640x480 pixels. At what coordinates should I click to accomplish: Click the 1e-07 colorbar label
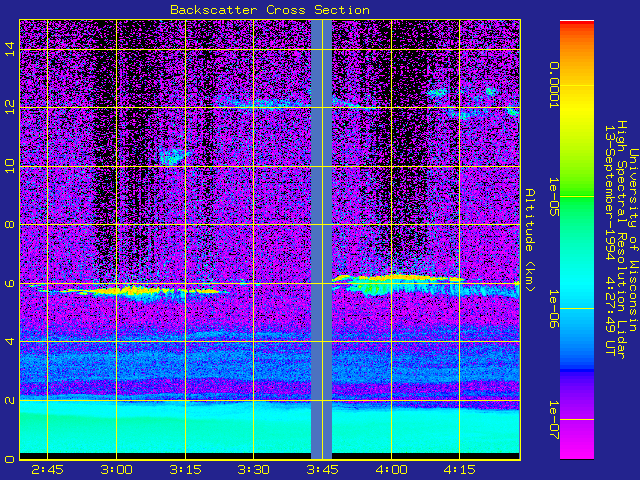(553, 420)
